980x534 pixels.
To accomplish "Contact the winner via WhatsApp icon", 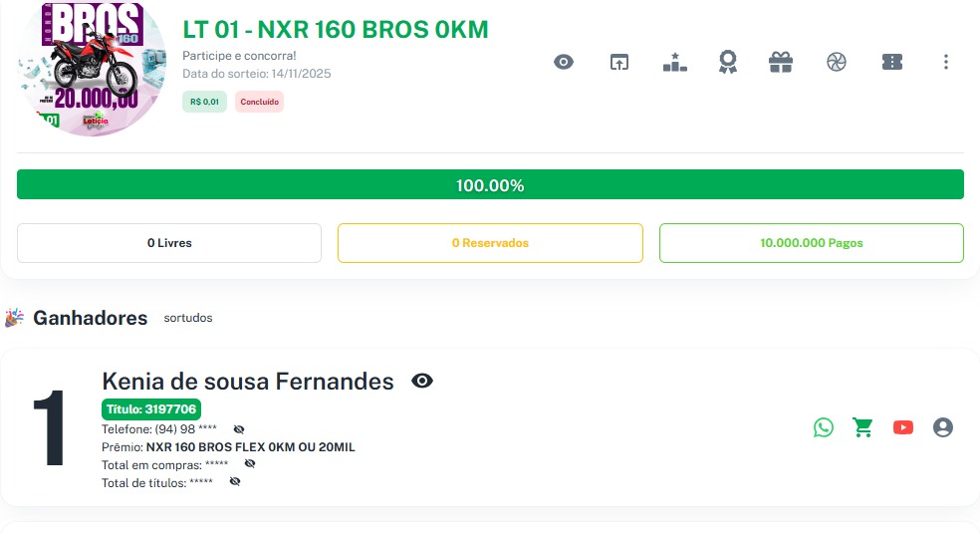I will pyautogui.click(x=824, y=427).
